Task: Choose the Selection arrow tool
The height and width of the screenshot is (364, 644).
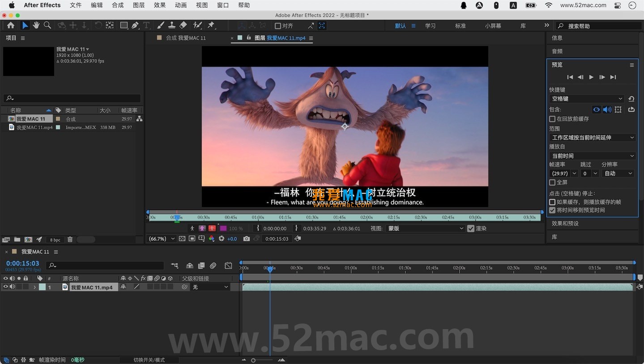Action: point(25,25)
